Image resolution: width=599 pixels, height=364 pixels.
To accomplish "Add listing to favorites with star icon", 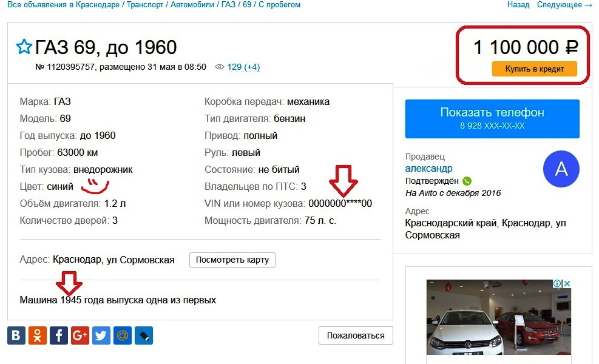I will click(x=24, y=47).
